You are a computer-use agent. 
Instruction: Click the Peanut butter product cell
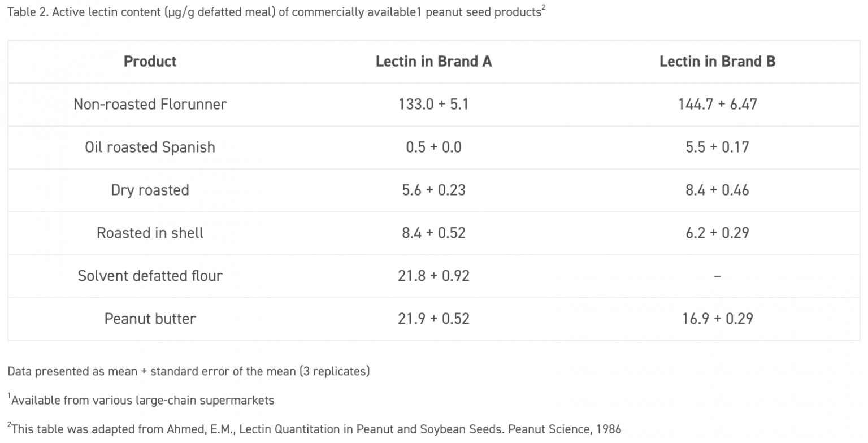[150, 319]
